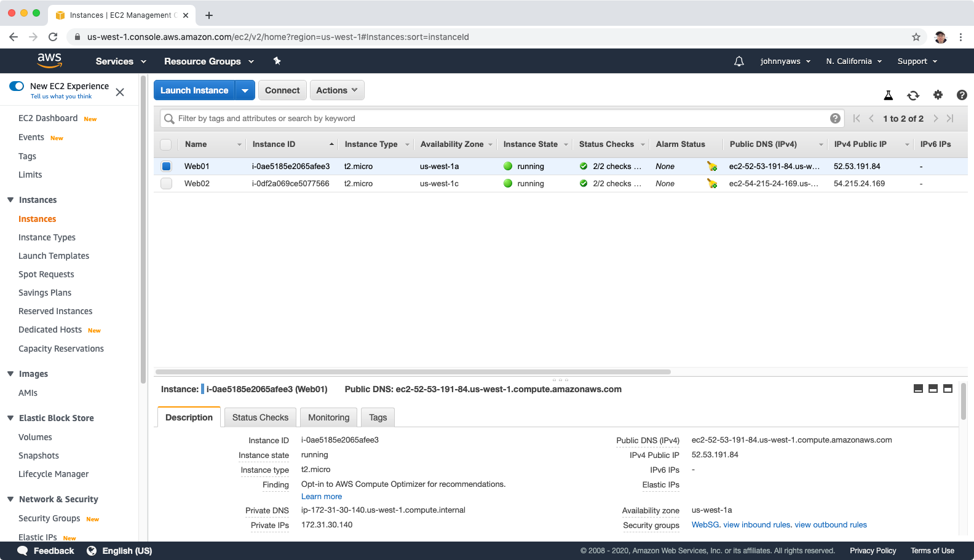Maximize the details pane layout
The height and width of the screenshot is (560, 974).
(948, 388)
